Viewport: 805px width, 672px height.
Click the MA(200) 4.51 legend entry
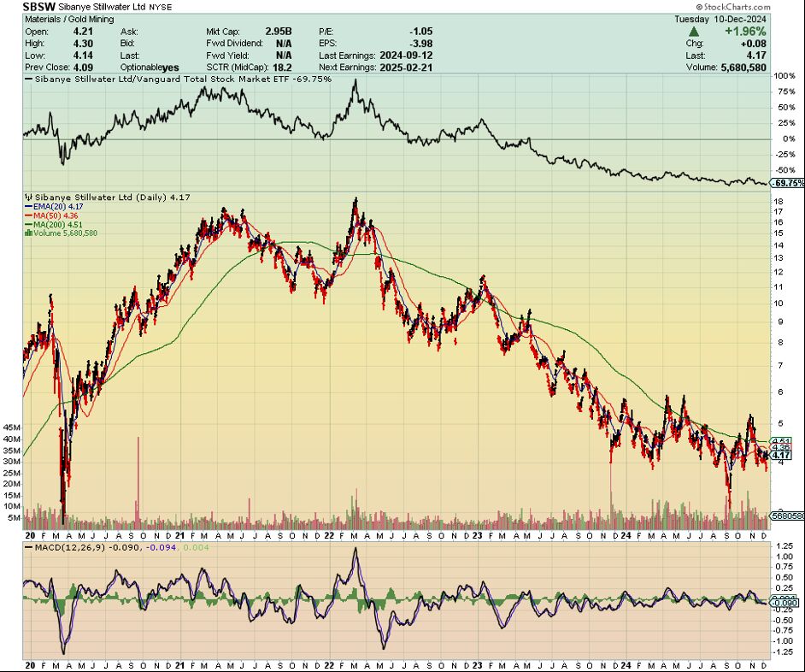pyautogui.click(x=53, y=225)
